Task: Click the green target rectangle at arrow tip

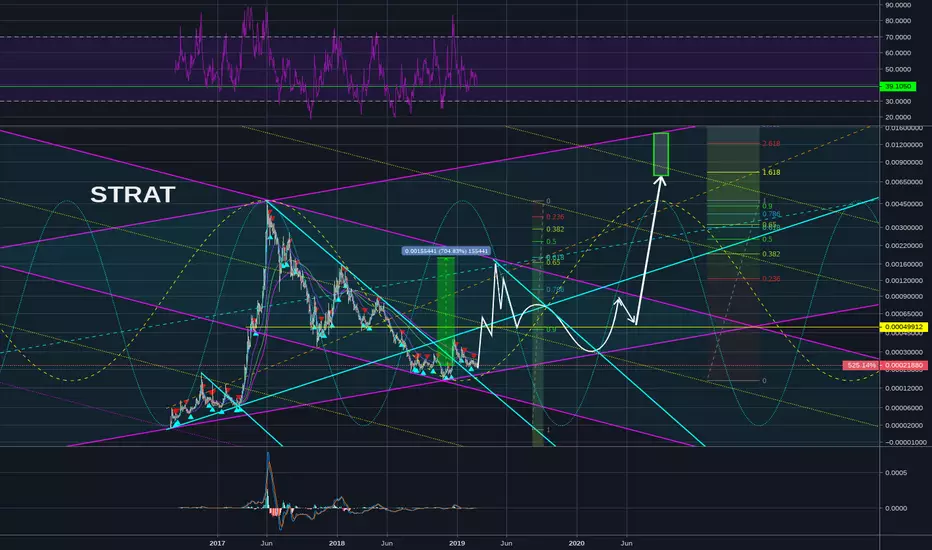Action: tap(661, 154)
